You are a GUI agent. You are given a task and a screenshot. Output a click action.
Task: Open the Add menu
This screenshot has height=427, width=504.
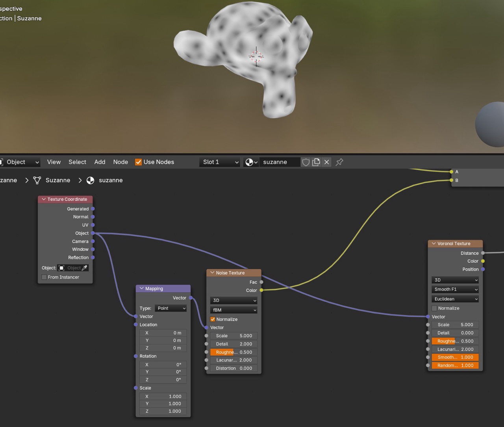click(100, 162)
